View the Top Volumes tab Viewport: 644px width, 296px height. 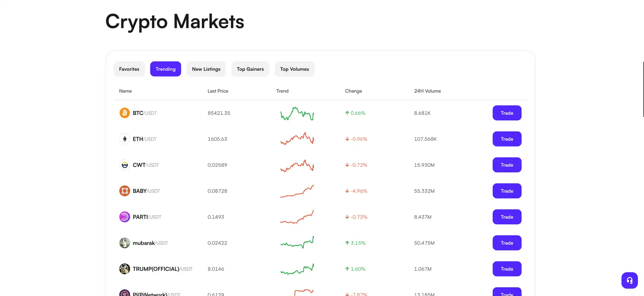(294, 69)
